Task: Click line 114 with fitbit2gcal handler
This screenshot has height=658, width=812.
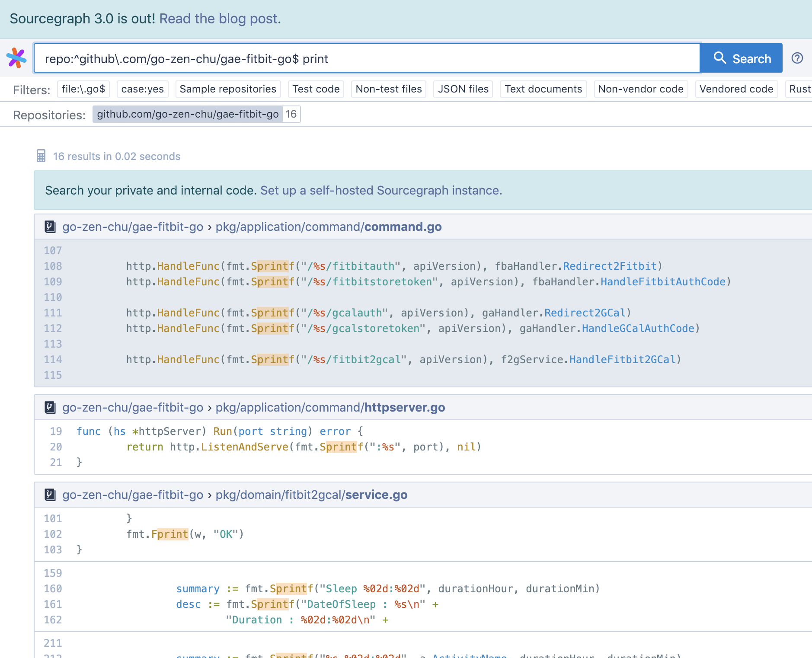Action: coord(423,360)
